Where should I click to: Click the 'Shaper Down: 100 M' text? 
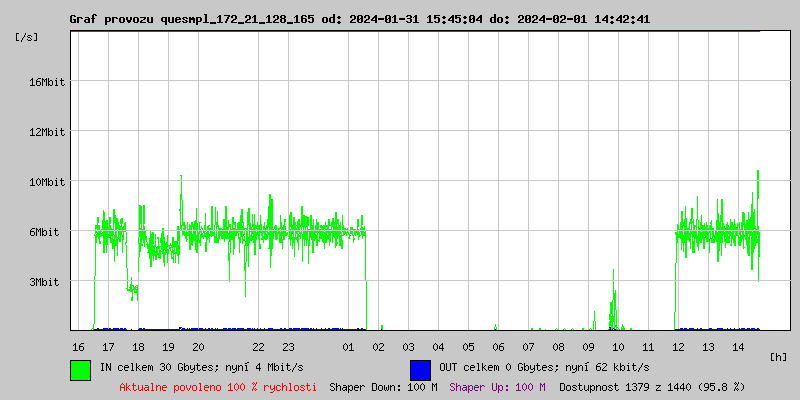click(x=383, y=387)
